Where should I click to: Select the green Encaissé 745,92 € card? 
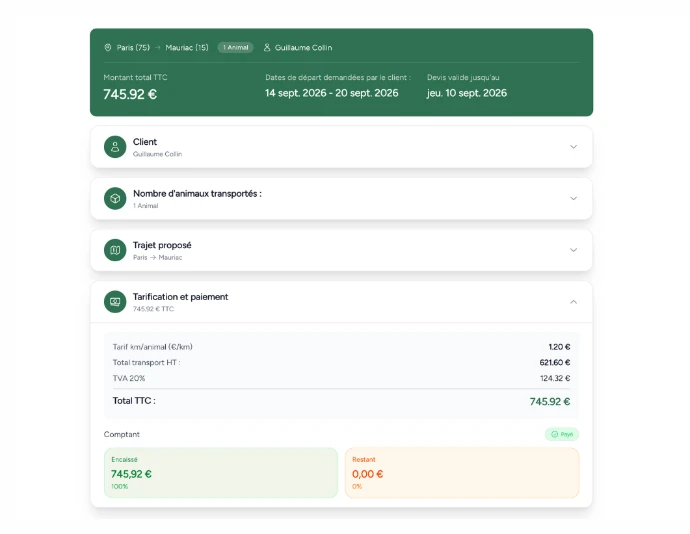[x=221, y=473]
